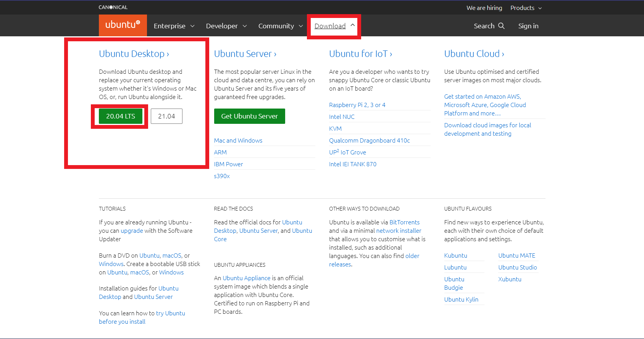
Task: Open the Ubuntu Server heading link
Action: pos(245,54)
